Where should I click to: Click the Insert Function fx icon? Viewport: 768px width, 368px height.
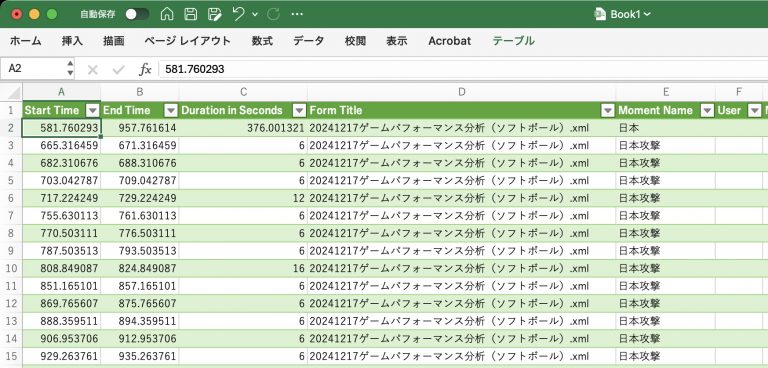coord(145,70)
